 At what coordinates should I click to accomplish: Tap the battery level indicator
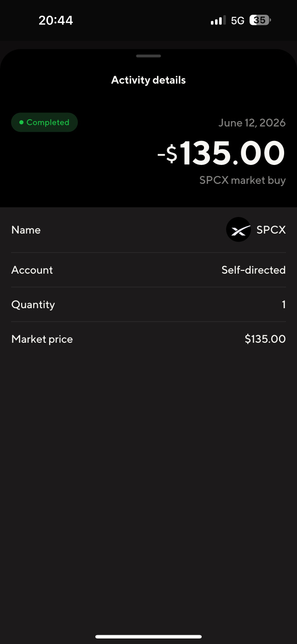pyautogui.click(x=260, y=20)
